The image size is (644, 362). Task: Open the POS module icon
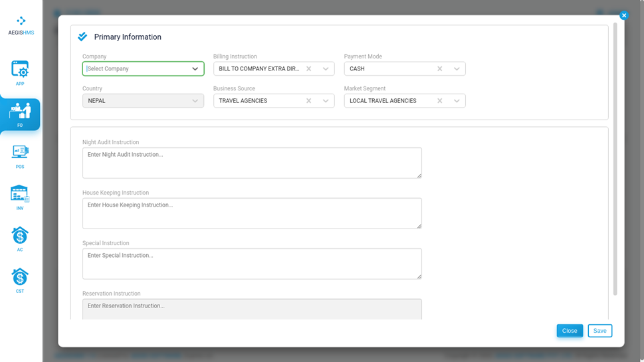20,156
